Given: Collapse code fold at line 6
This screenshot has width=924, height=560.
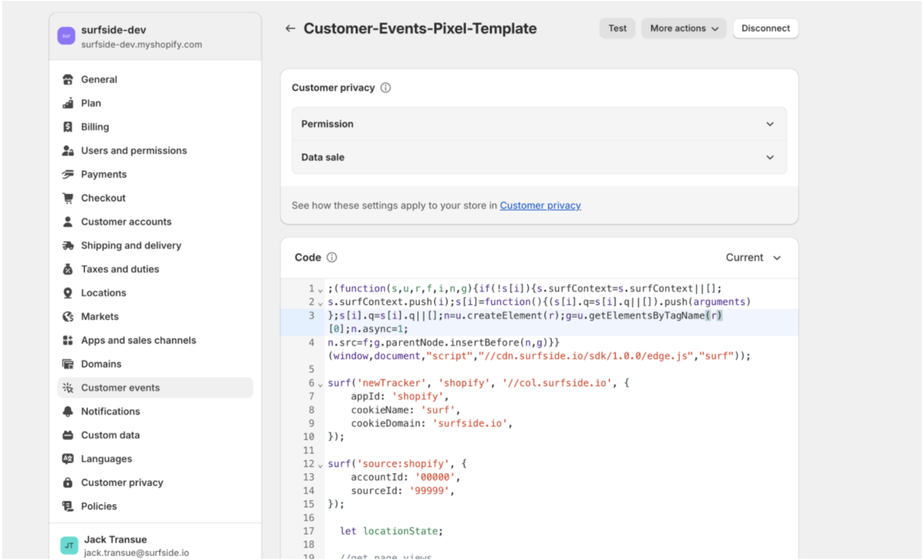Looking at the screenshot, I should [x=320, y=384].
